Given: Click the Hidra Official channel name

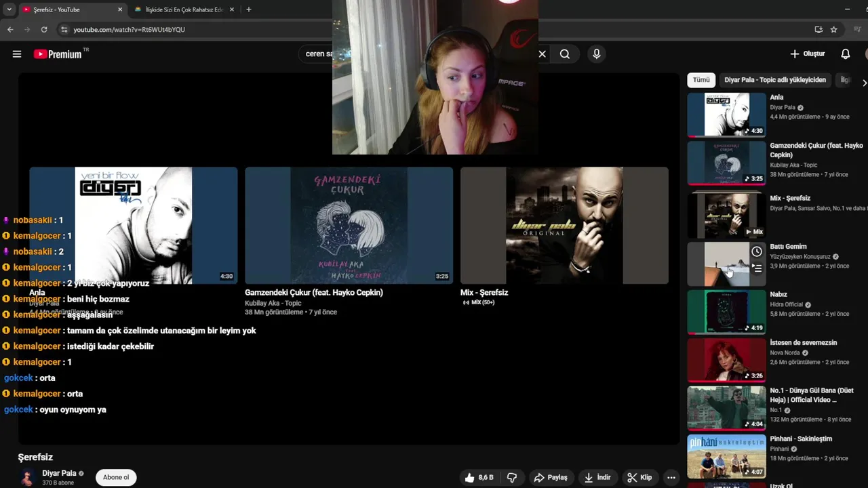Looking at the screenshot, I should (x=786, y=305).
